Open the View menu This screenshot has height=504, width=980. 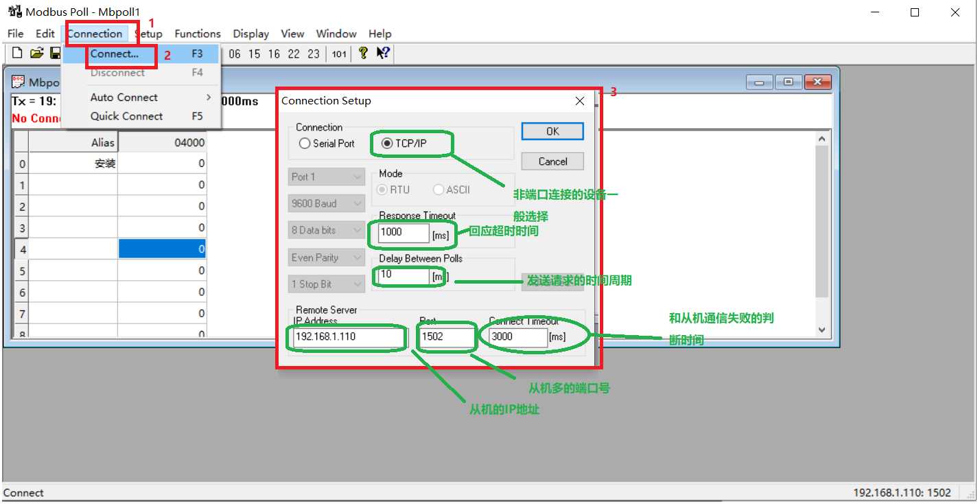pos(292,34)
